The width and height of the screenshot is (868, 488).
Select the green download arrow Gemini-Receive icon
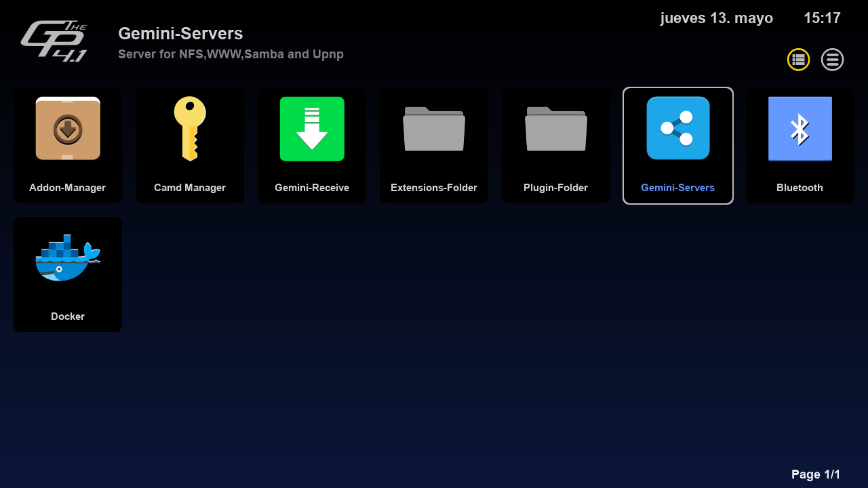(x=312, y=129)
